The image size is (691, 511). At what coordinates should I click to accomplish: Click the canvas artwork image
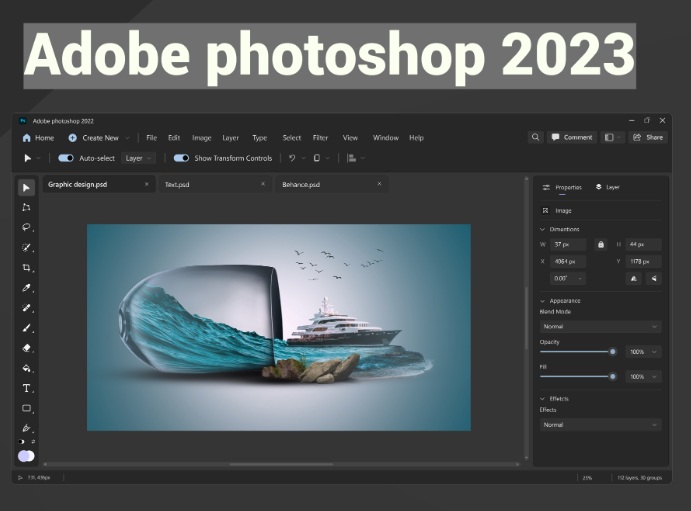pos(279,327)
